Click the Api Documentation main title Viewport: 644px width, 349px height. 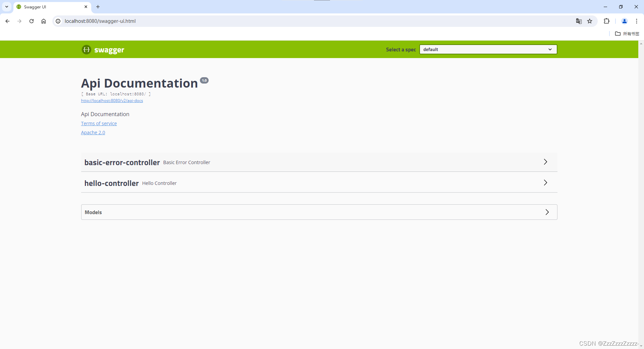tap(140, 83)
